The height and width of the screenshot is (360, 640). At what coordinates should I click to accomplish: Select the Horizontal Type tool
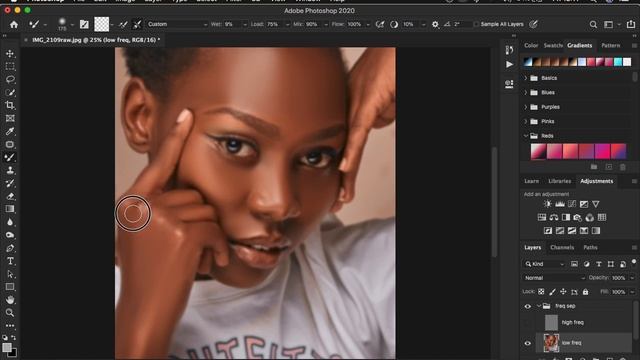click(x=10, y=261)
